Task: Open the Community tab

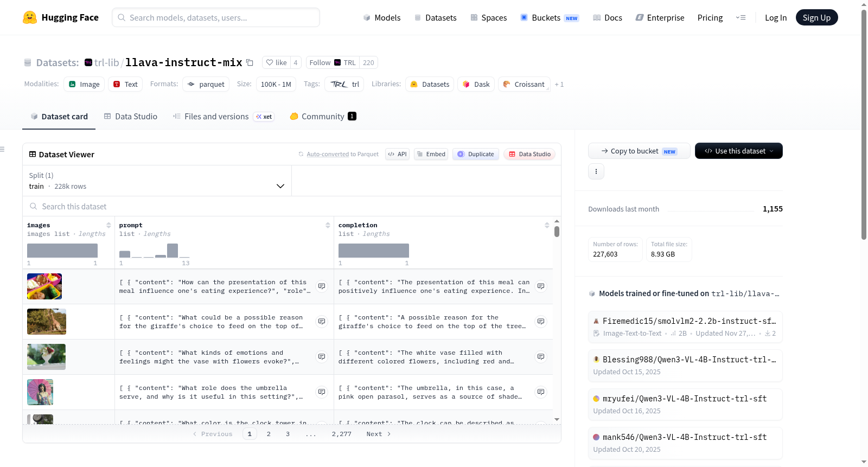Action: (x=323, y=116)
